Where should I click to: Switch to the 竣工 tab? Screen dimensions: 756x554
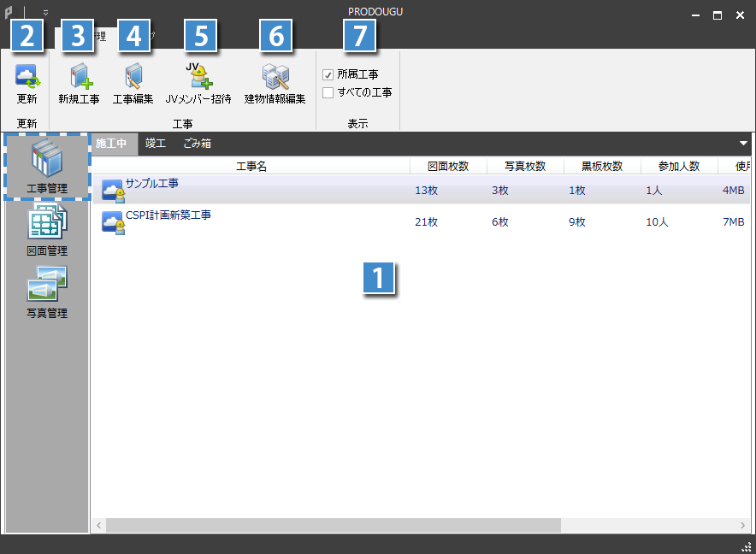[156, 144]
